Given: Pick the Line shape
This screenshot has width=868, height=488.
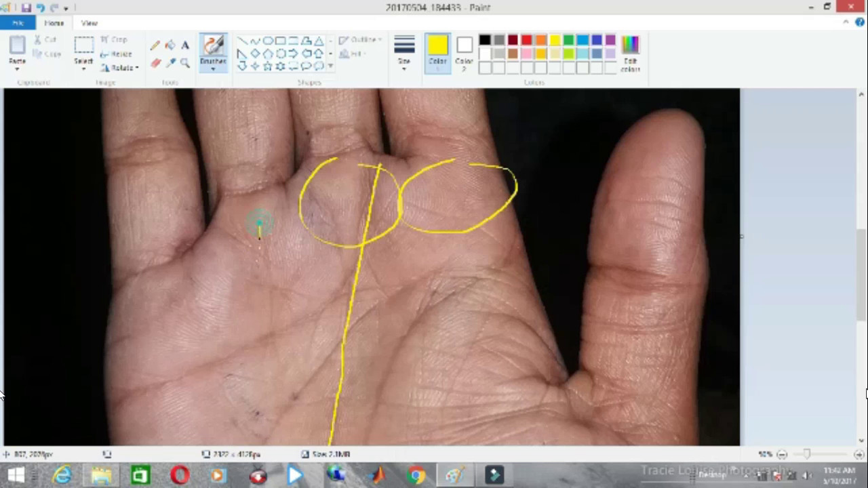Looking at the screenshot, I should (242, 41).
